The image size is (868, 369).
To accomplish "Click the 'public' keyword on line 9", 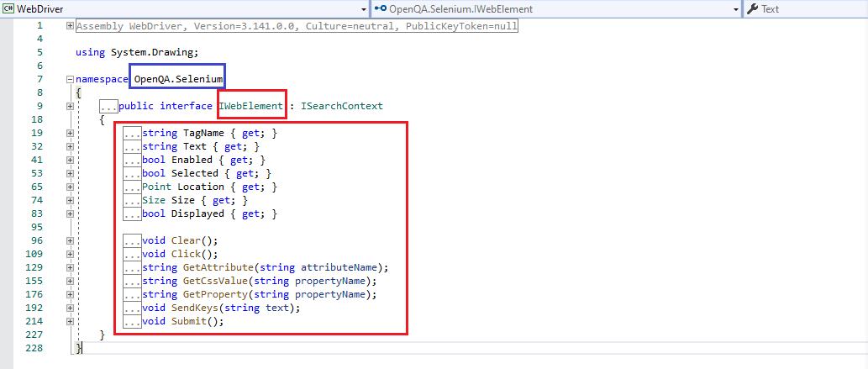I will click(x=136, y=106).
